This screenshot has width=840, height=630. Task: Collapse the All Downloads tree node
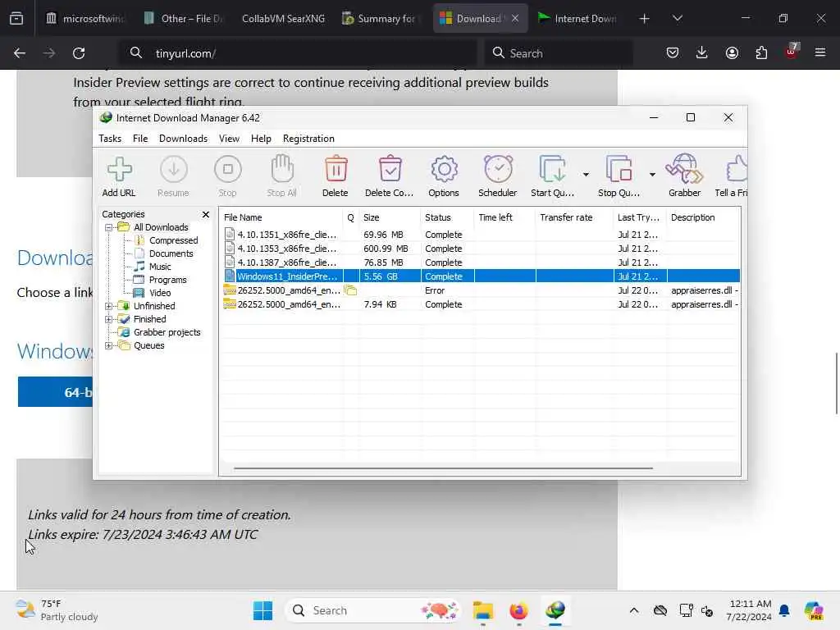[x=109, y=228]
